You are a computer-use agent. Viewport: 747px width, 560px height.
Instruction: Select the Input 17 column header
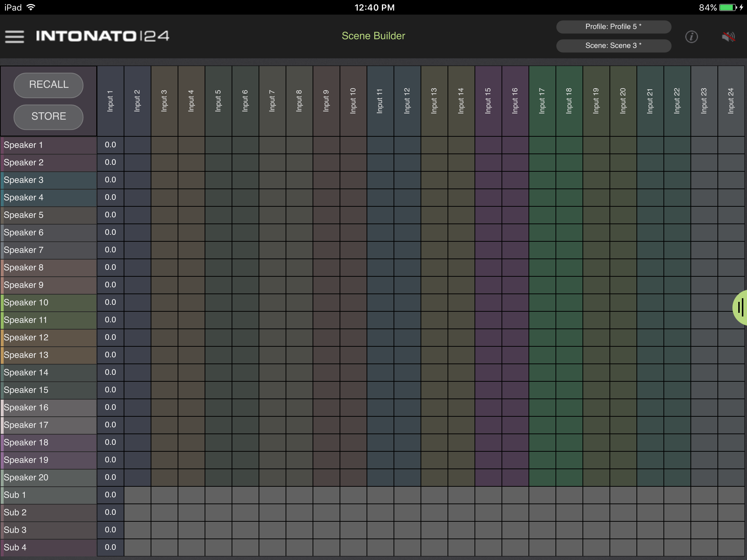(542, 101)
